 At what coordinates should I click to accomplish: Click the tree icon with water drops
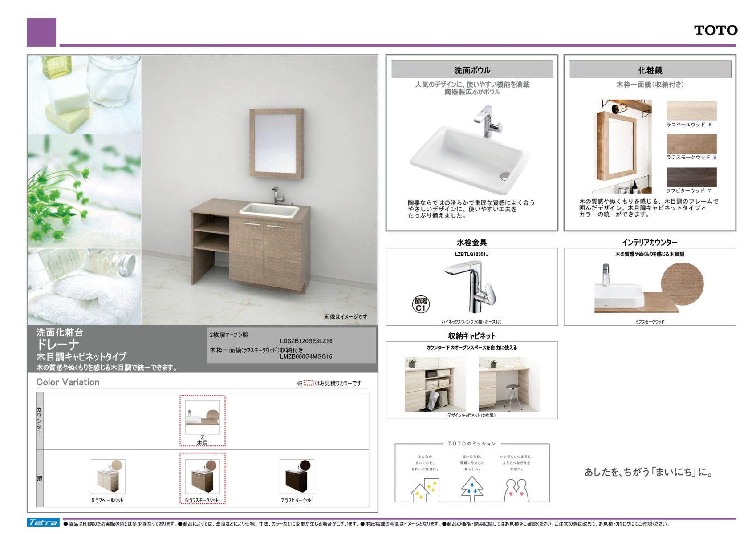pyautogui.click(x=472, y=487)
